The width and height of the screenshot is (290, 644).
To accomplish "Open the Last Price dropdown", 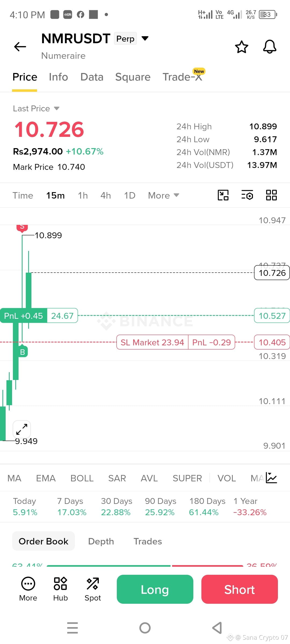I will point(36,108).
